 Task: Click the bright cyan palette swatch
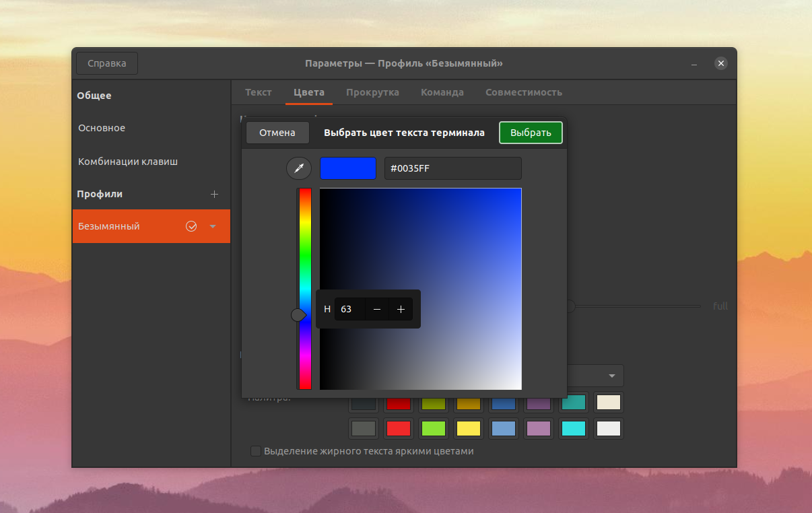click(574, 428)
